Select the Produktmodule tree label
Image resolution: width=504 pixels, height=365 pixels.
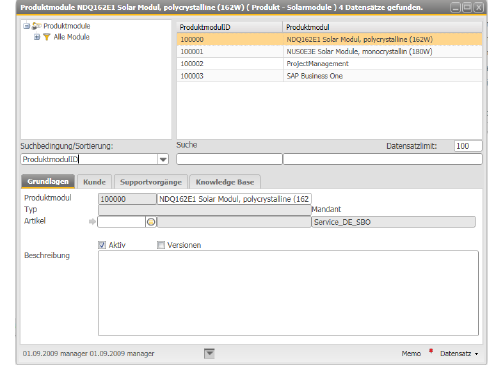67,26
